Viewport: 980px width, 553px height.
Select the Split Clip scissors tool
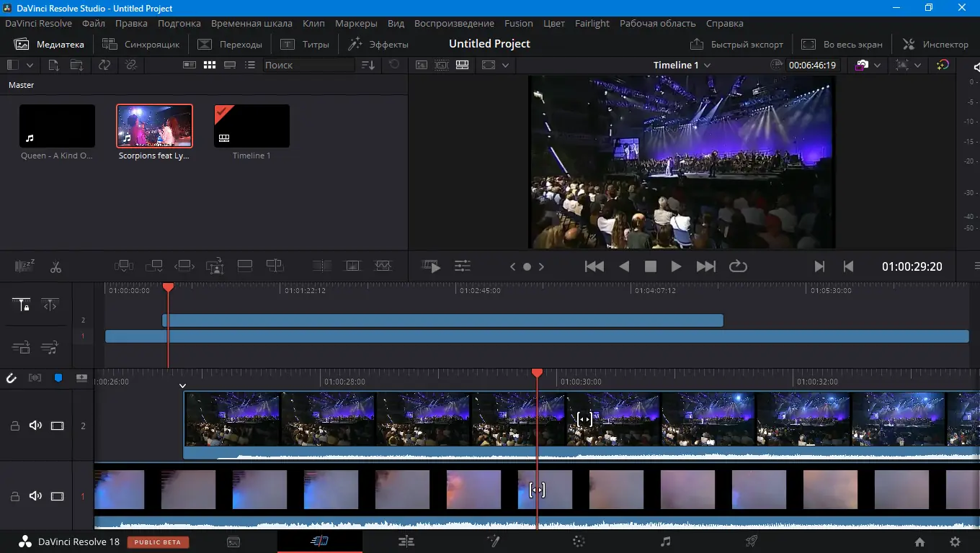(55, 266)
